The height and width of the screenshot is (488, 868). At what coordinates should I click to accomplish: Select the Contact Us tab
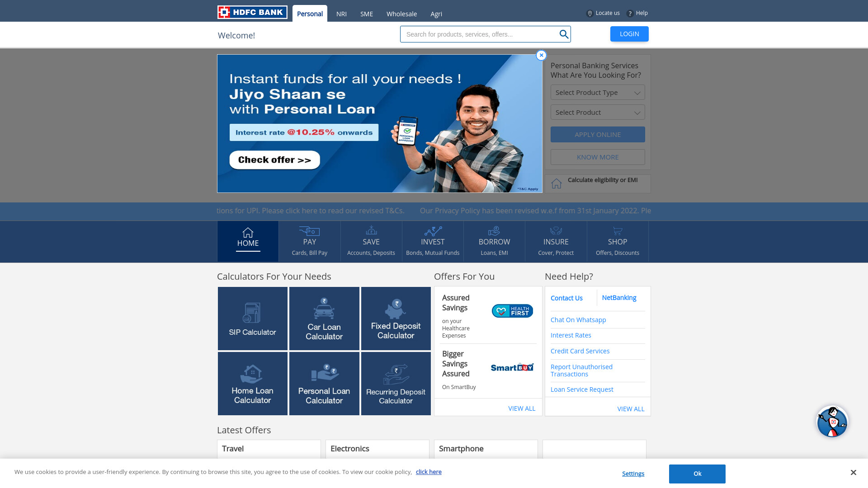pos(566,298)
